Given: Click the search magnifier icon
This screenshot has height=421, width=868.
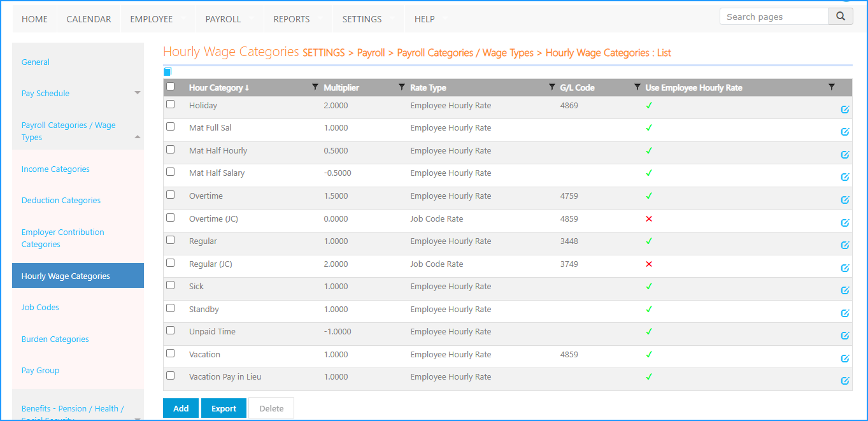Looking at the screenshot, I should [841, 17].
